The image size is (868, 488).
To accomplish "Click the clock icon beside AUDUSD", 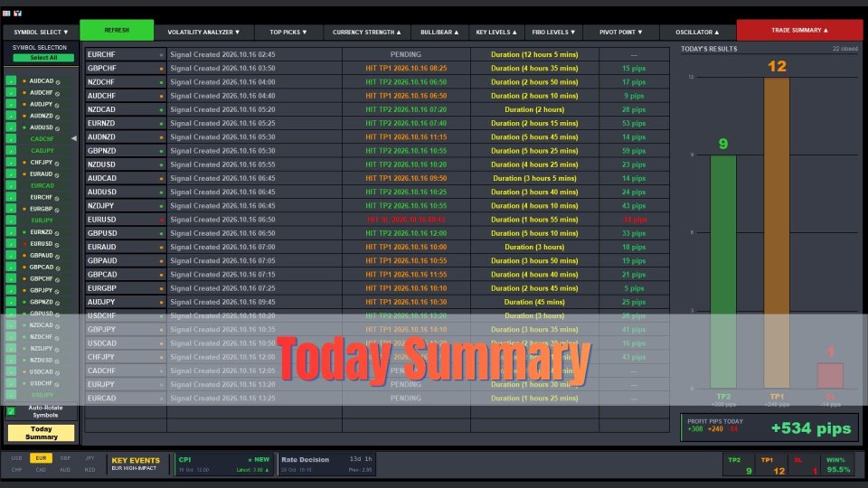I will click(x=57, y=128).
